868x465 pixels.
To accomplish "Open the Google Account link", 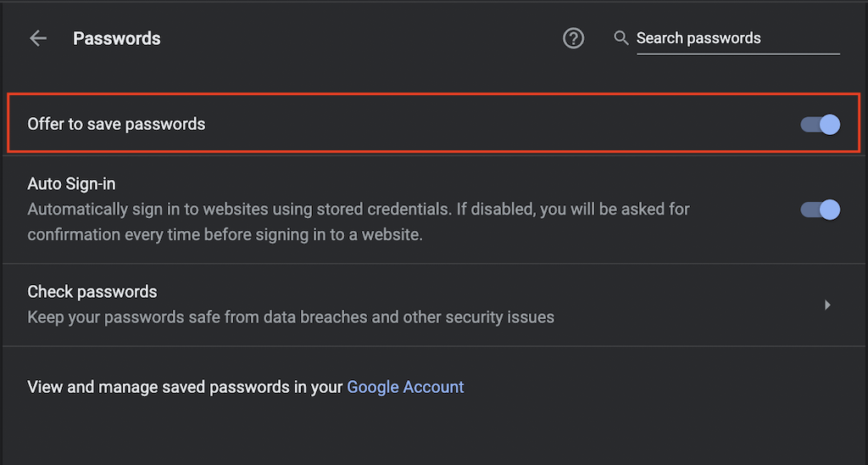I will 405,387.
